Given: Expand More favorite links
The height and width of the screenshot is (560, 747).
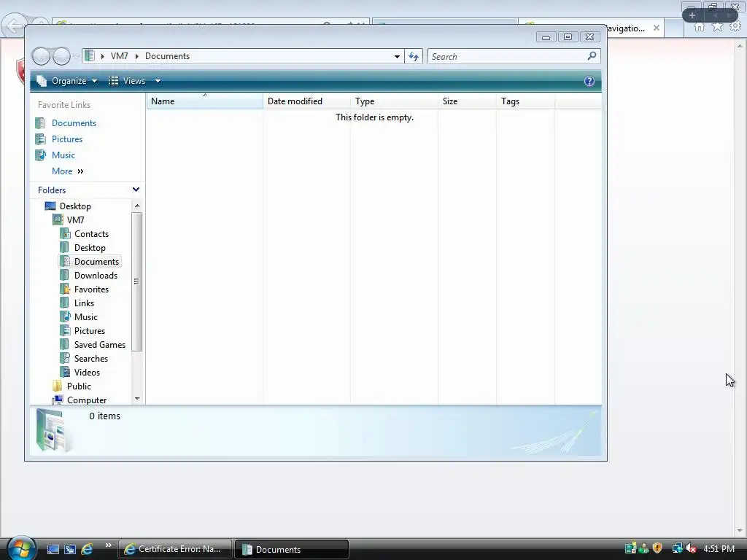Looking at the screenshot, I should pyautogui.click(x=68, y=171).
